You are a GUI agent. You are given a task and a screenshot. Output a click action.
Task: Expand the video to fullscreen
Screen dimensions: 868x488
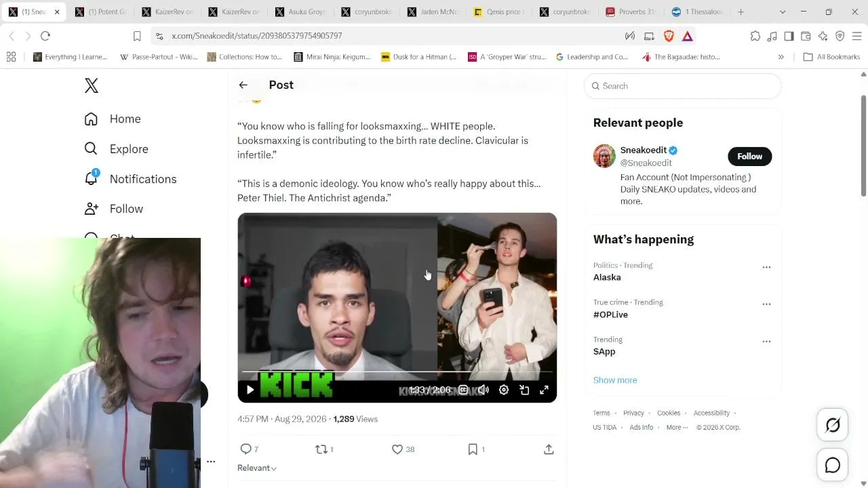(544, 390)
